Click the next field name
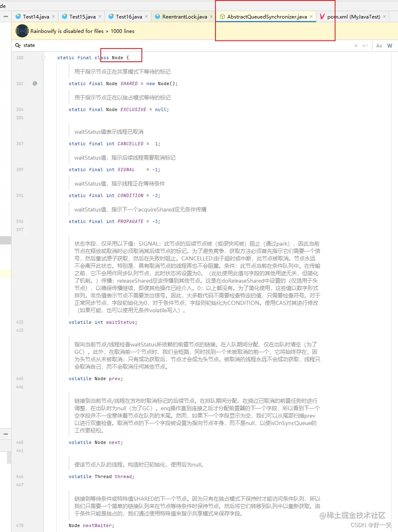 click(115, 443)
